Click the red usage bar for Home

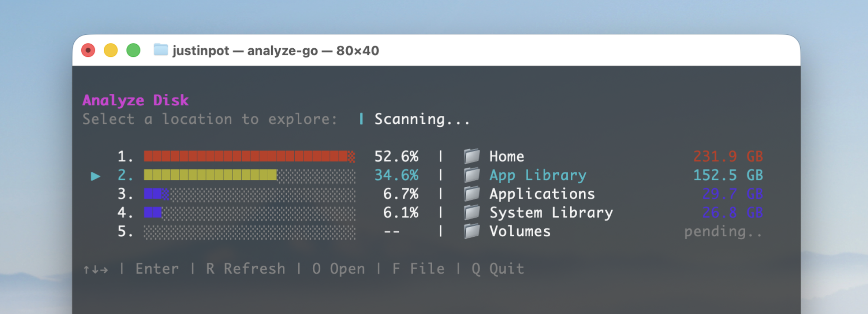250,156
